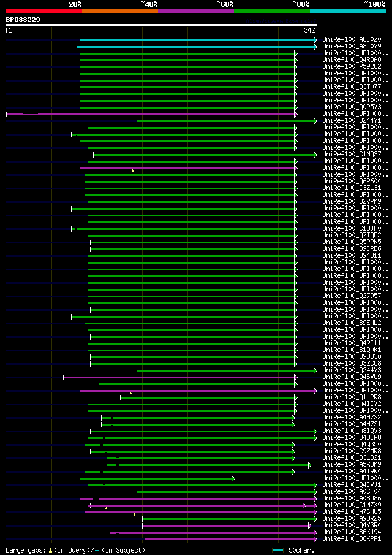Select the UniRef100_Q244Y3 label
The image size is (392, 555).
[x=352, y=370]
